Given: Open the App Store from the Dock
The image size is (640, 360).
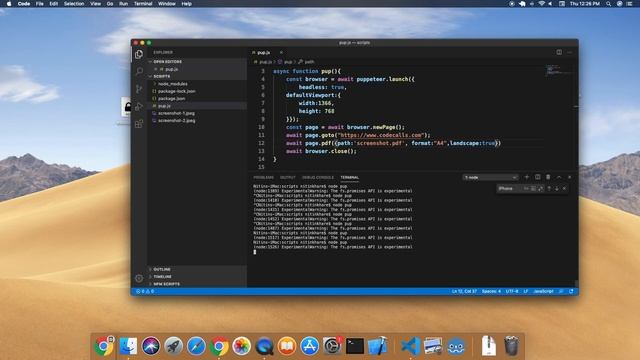Looking at the screenshot, I should (310, 346).
